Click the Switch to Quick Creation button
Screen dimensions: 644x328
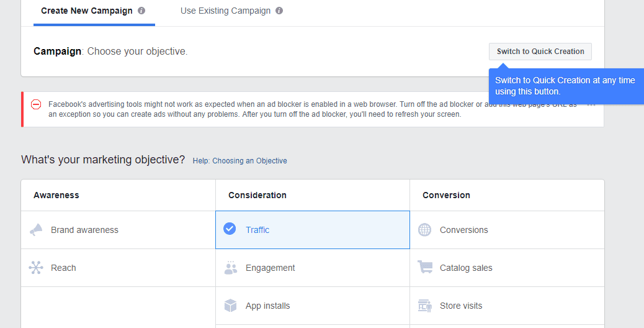click(540, 52)
